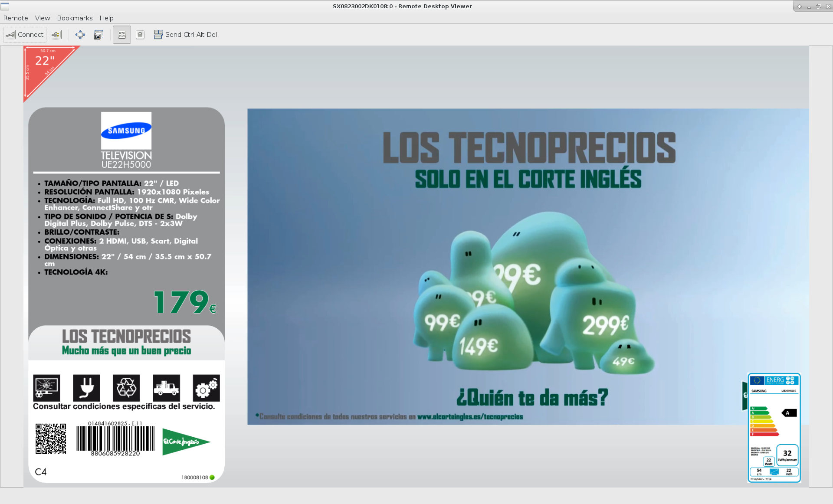This screenshot has width=833, height=504.
Task: Toggle view-only mode with the padlock icon
Action: pos(140,35)
